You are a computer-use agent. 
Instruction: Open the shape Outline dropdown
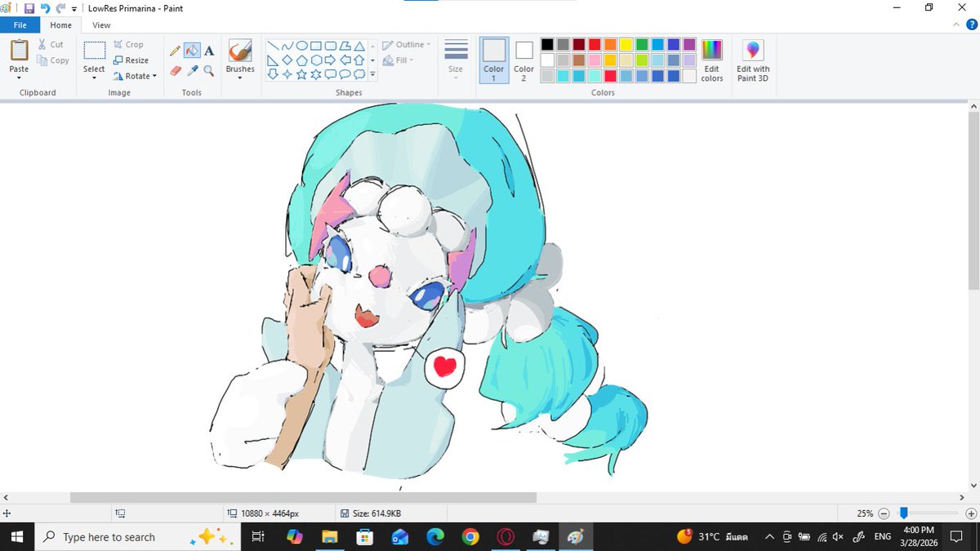[x=407, y=45]
